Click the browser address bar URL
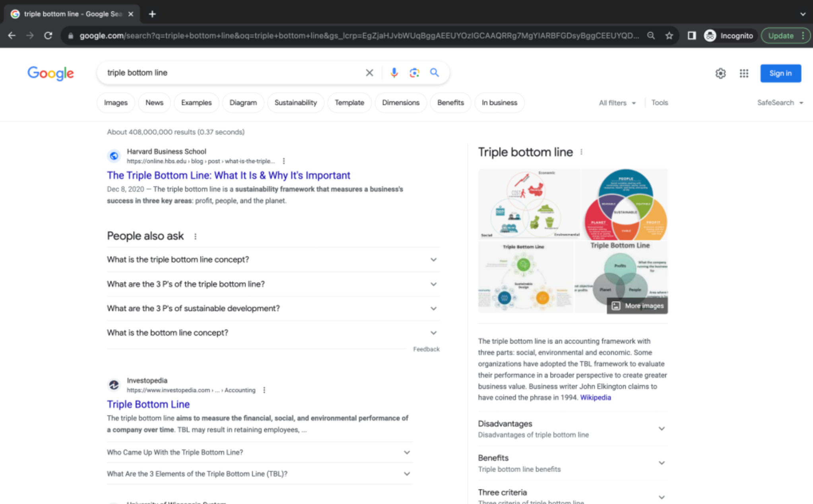 point(359,36)
